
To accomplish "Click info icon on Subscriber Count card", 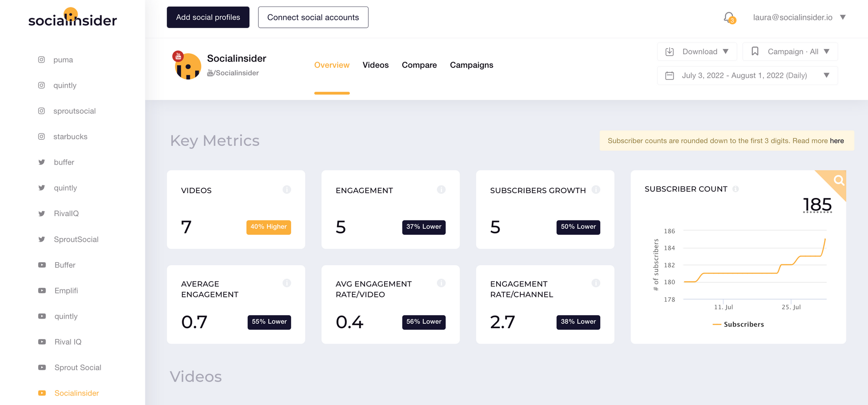I will point(736,189).
